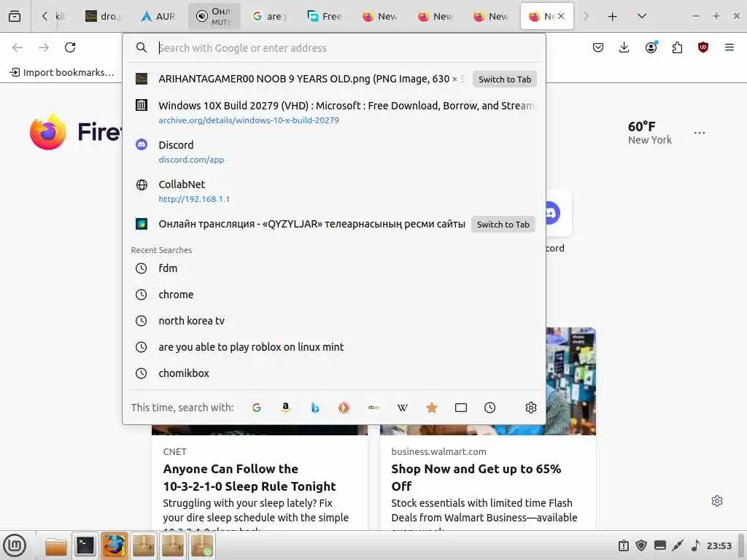
Task: Open the file manager folder in panel
Action: [55, 545]
